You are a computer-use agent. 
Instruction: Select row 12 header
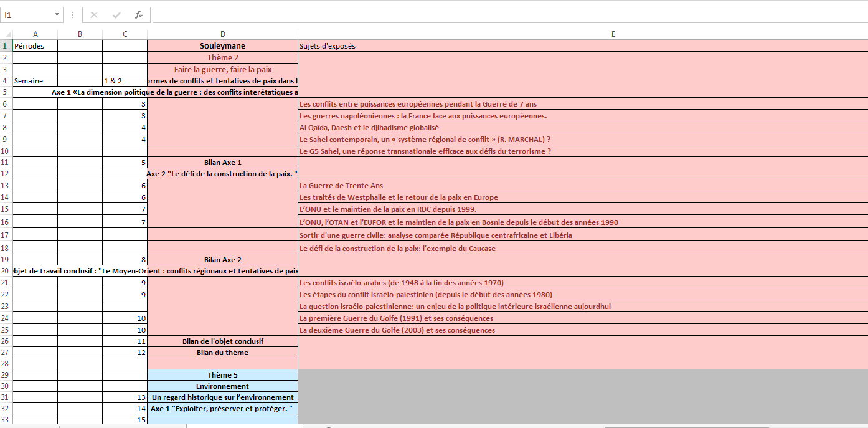click(x=6, y=174)
